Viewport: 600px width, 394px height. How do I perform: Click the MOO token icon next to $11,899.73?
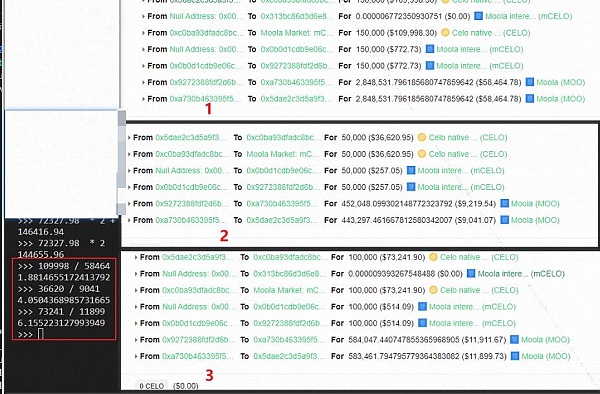(515, 356)
